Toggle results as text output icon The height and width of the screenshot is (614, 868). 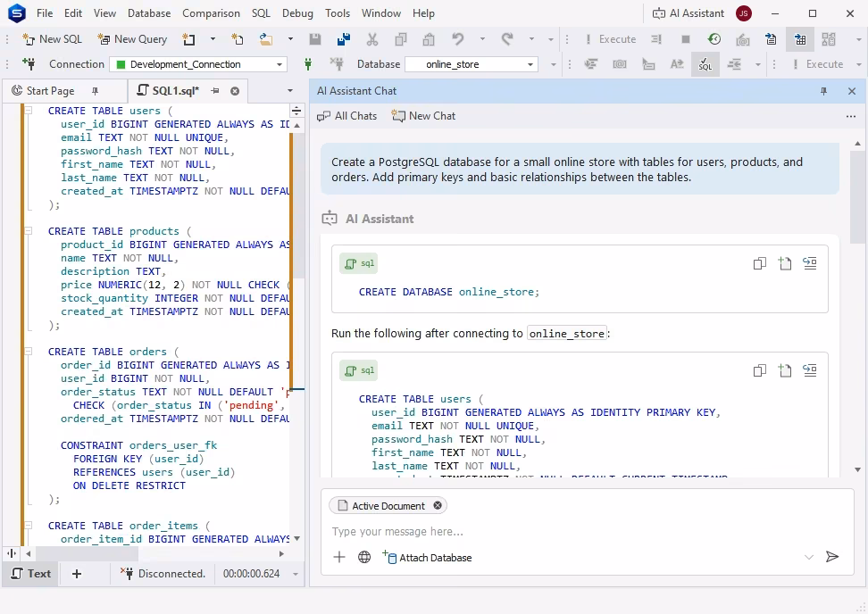point(772,38)
